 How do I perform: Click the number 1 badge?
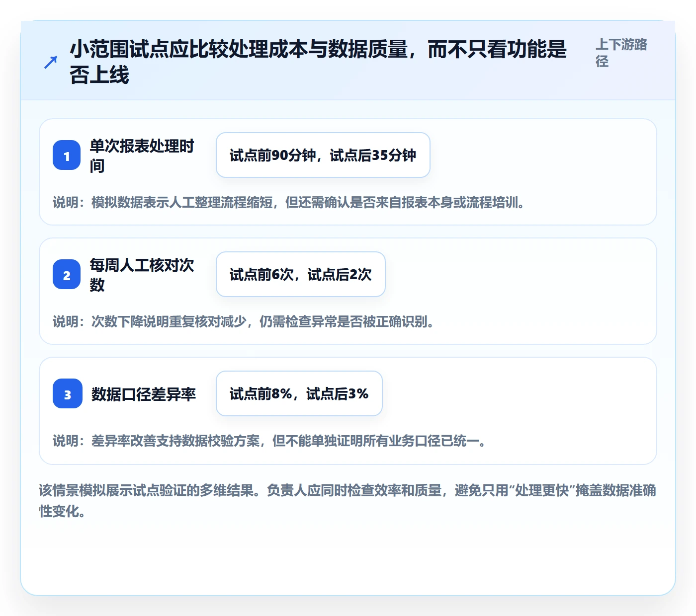(67, 155)
